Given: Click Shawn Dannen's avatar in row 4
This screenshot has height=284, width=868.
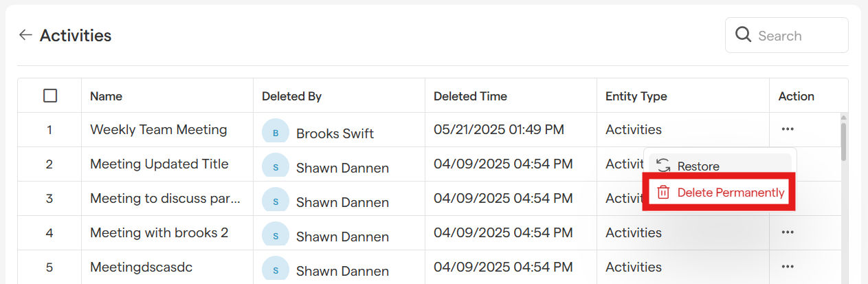Looking at the screenshot, I should click(276, 235).
